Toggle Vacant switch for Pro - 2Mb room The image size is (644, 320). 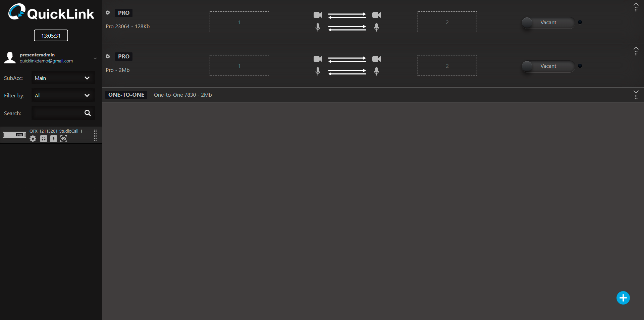[x=548, y=66]
